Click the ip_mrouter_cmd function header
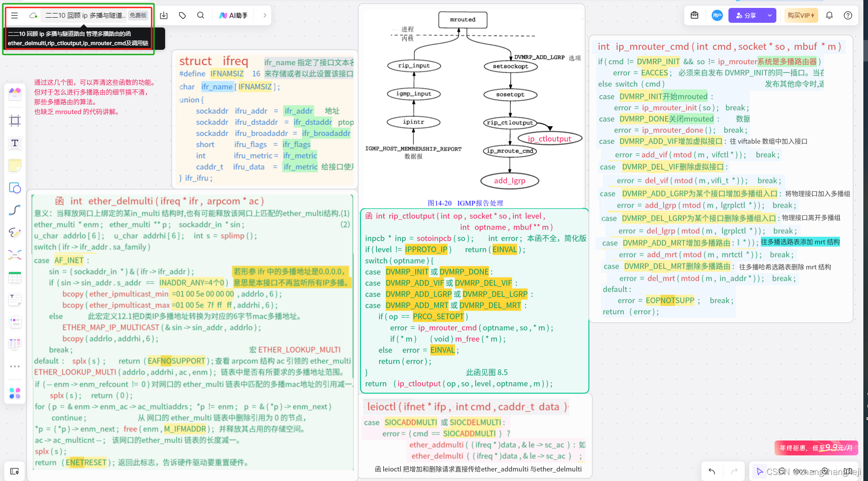 (720, 47)
